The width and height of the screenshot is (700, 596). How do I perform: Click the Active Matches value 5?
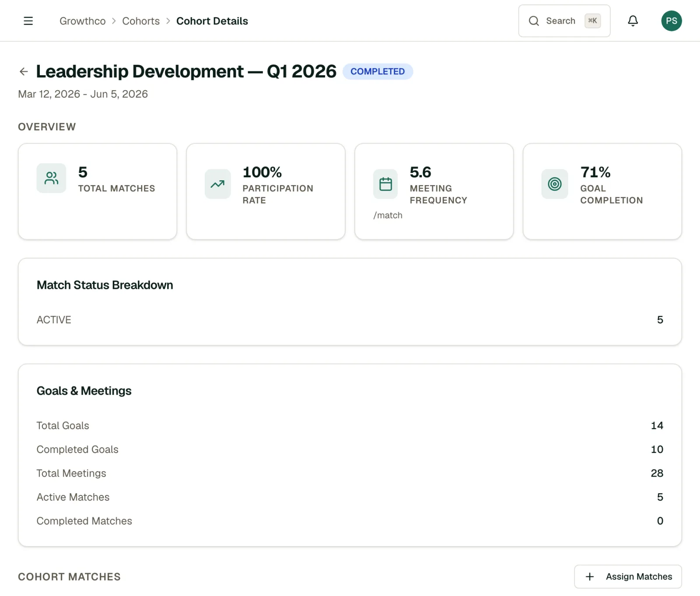click(660, 497)
